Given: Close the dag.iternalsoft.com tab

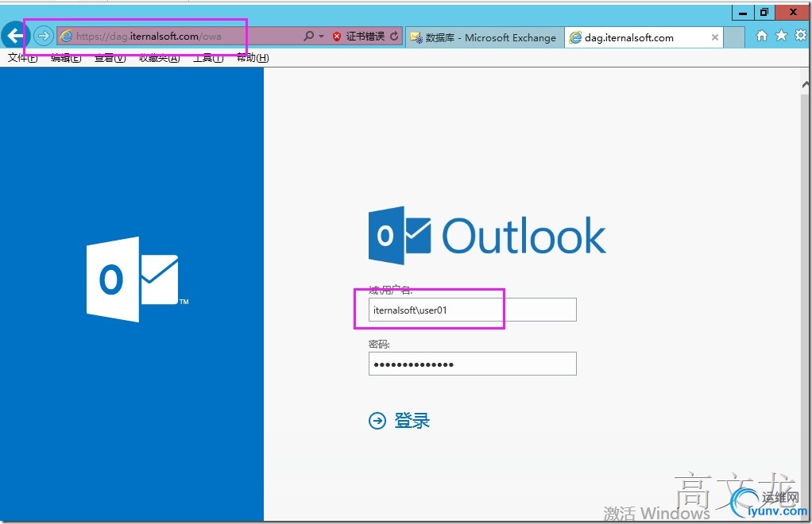Looking at the screenshot, I should pyautogui.click(x=714, y=37).
